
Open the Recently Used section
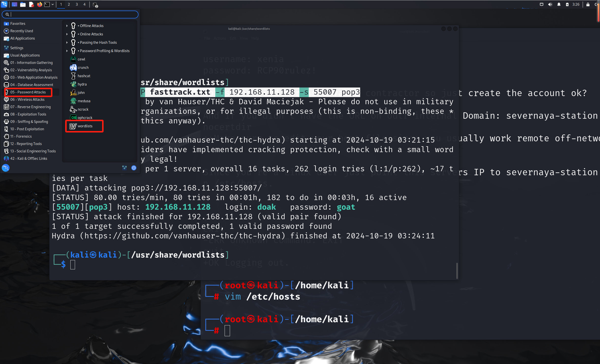click(21, 31)
